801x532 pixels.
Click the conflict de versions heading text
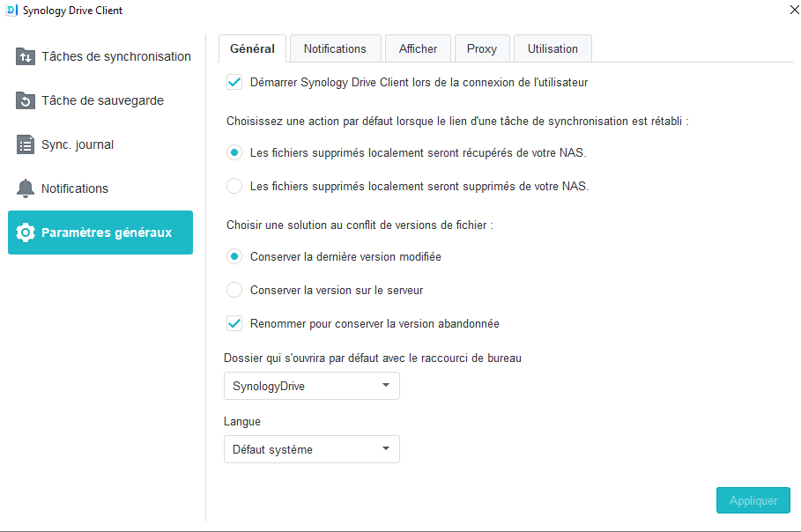point(360,225)
